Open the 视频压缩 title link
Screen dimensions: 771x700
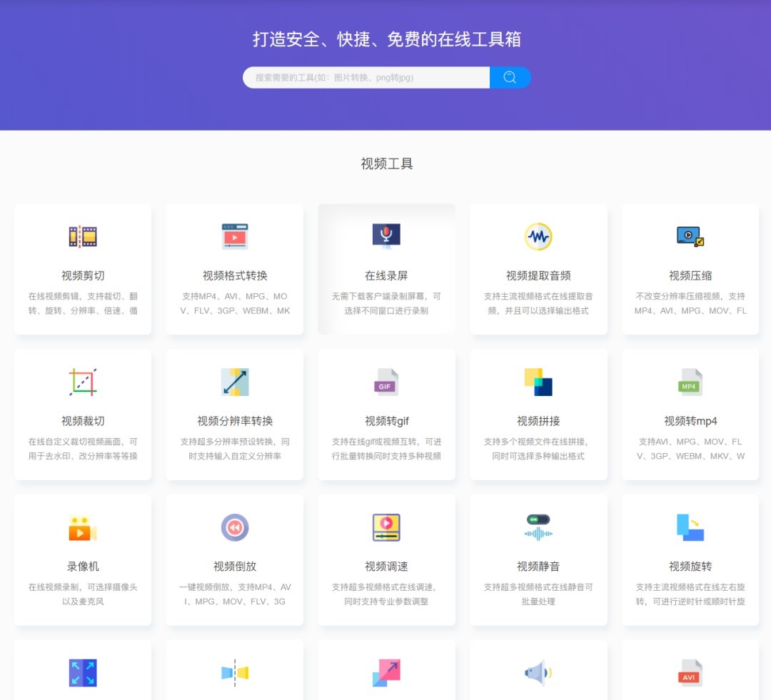(x=690, y=275)
